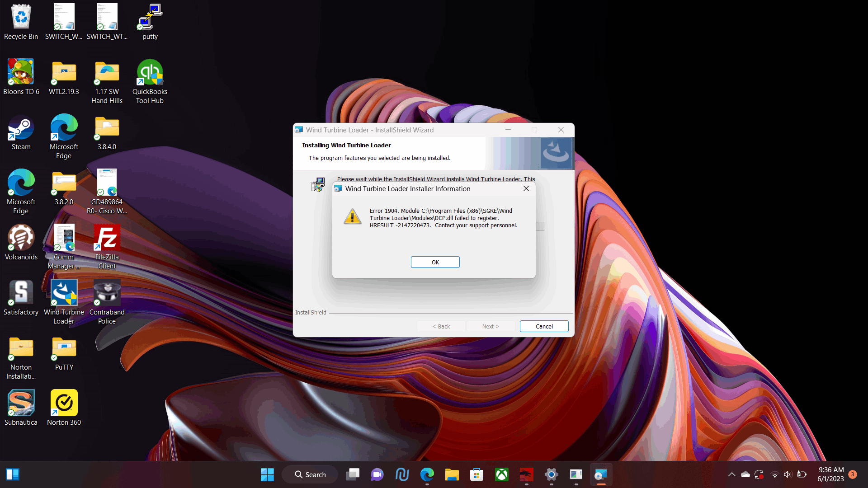
Task: Click the warning triangle icon in error dialog
Action: pyautogui.click(x=352, y=217)
